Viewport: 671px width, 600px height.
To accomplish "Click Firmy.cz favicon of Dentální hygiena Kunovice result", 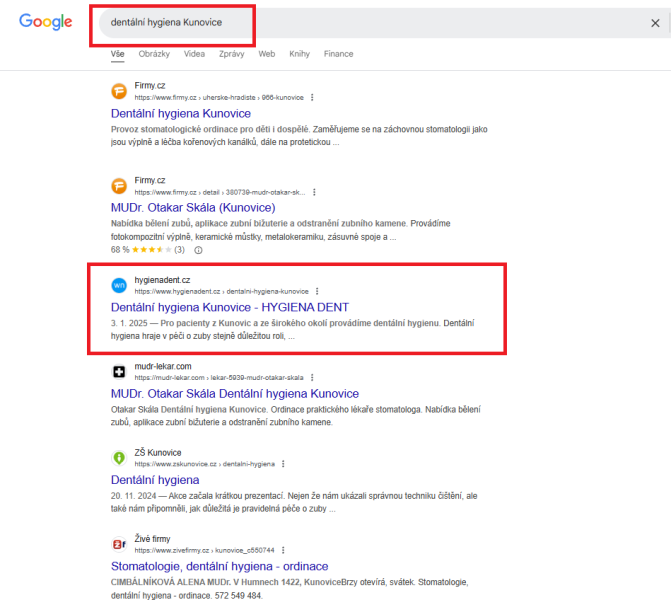I will (x=119, y=91).
